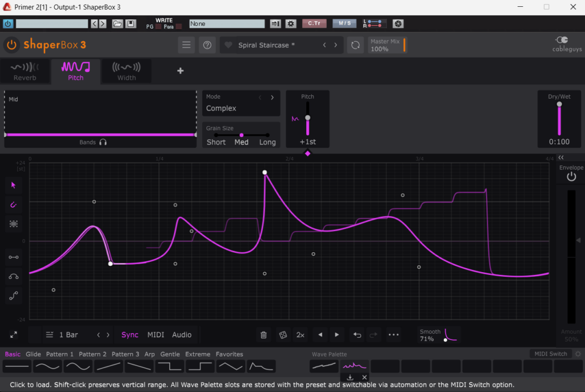Toggle the Envelope power button
585x392 pixels.
point(571,177)
